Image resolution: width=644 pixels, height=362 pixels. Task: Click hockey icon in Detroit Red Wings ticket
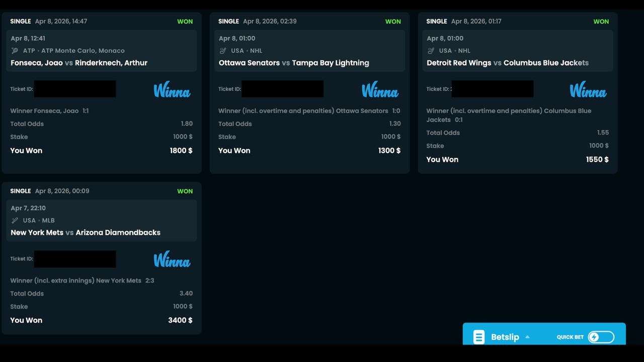coord(431,51)
